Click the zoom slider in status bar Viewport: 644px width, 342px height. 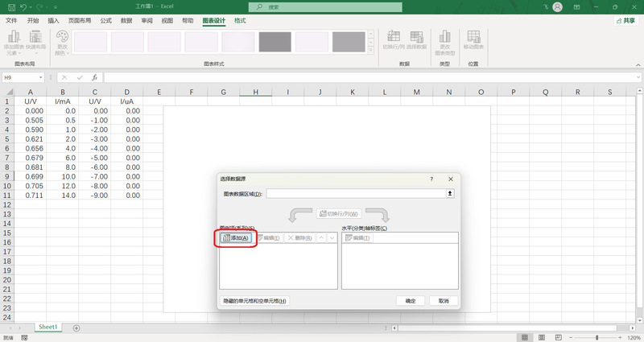[x=597, y=337]
